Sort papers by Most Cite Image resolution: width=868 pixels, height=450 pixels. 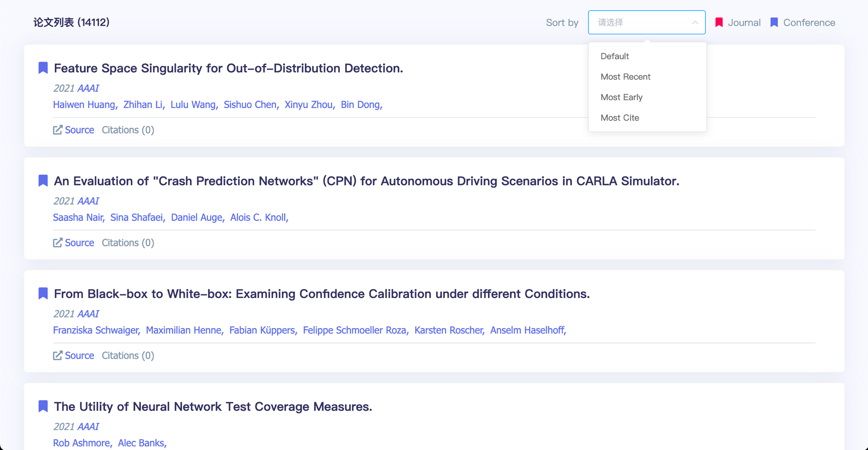(620, 118)
